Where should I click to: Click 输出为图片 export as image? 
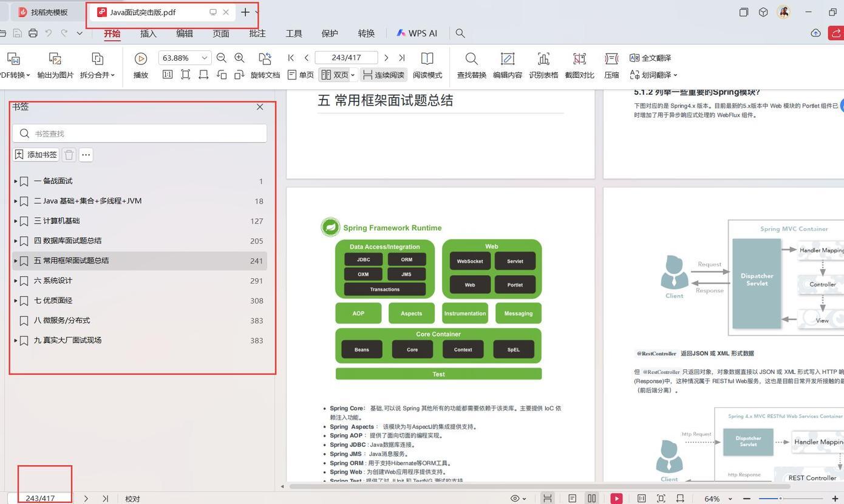click(x=55, y=66)
